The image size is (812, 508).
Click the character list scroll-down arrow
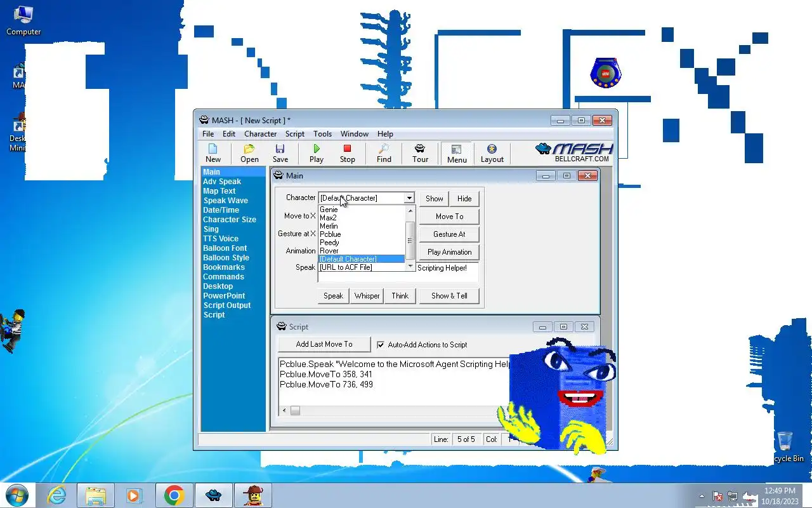pos(410,267)
